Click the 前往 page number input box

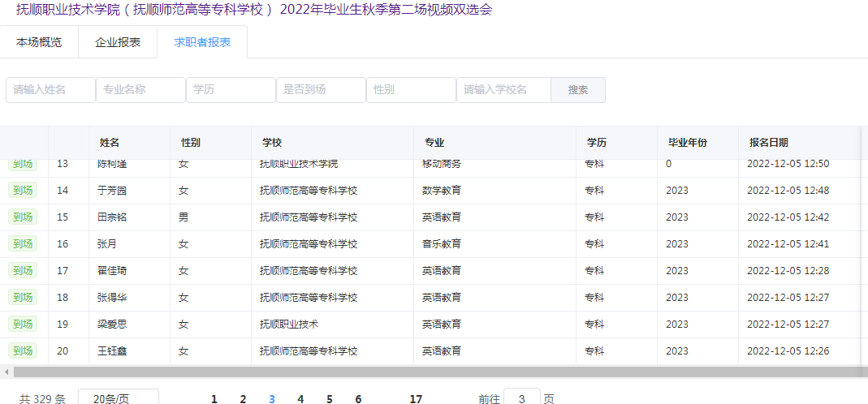(522, 398)
